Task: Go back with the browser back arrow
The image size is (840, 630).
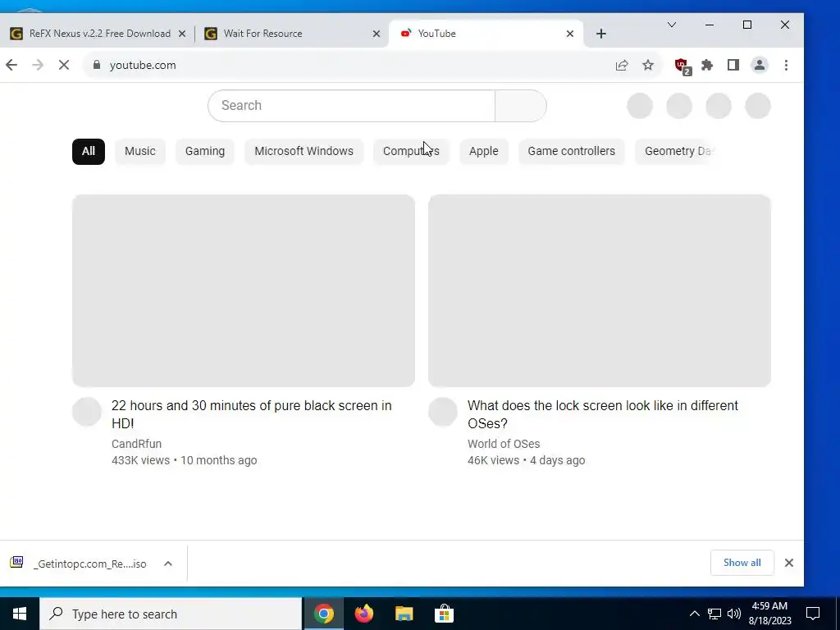Action: [x=11, y=66]
